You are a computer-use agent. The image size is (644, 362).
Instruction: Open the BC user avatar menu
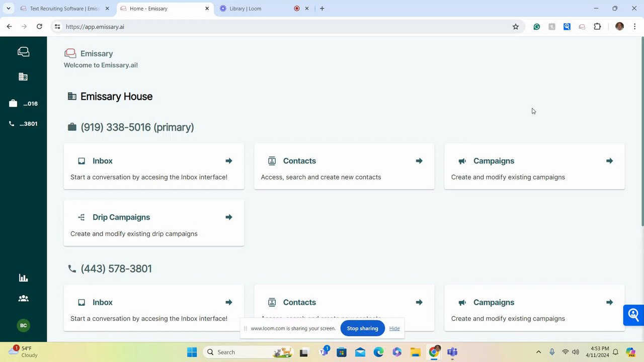point(23,325)
